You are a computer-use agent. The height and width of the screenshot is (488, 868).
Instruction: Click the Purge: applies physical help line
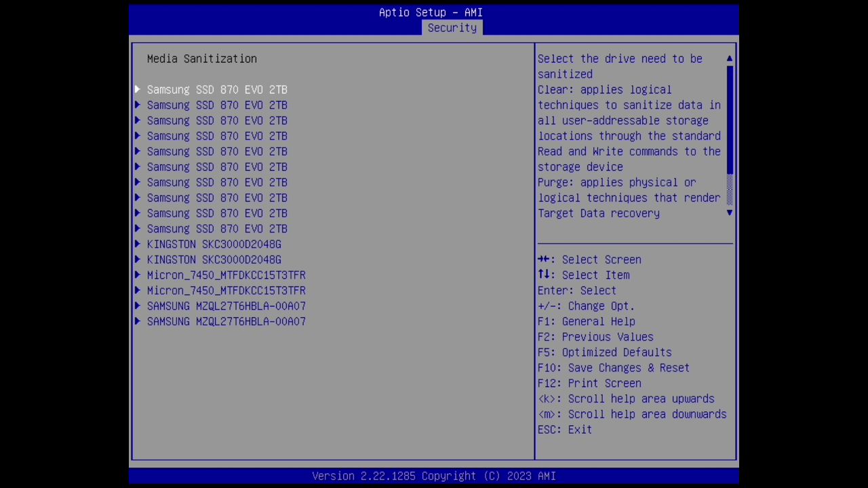617,182
